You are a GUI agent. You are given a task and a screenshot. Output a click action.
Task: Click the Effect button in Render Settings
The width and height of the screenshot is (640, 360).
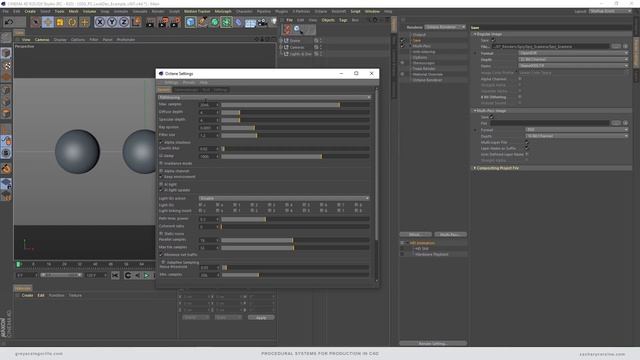pyautogui.click(x=415, y=235)
